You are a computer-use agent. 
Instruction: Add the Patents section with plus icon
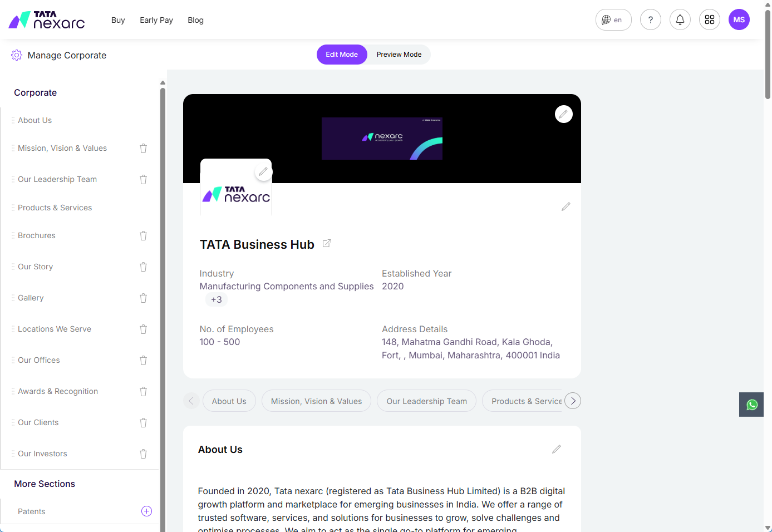(x=146, y=511)
